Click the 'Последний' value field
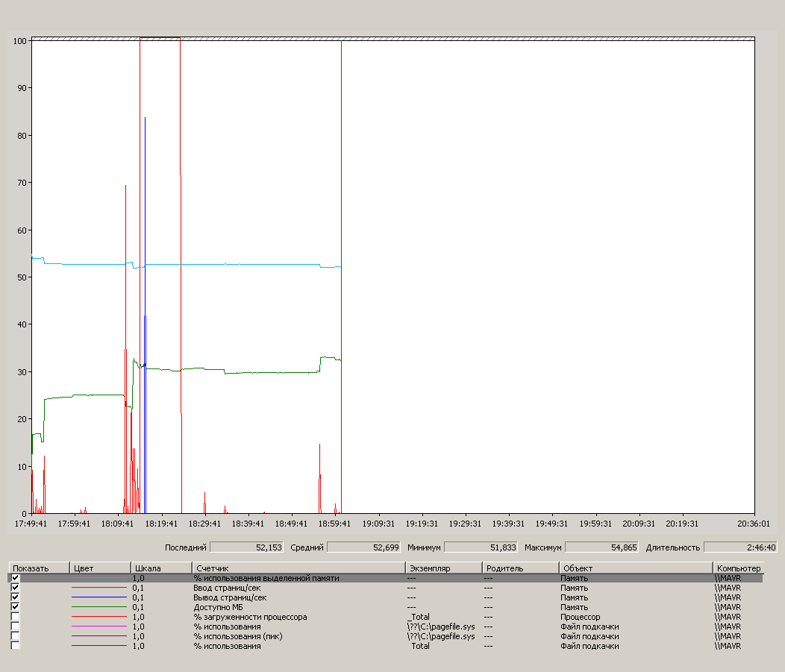The width and height of the screenshot is (785, 672). (x=247, y=547)
